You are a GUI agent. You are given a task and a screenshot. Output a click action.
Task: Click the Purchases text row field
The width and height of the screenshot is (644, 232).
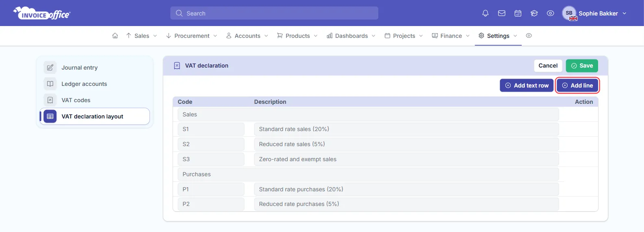368,174
